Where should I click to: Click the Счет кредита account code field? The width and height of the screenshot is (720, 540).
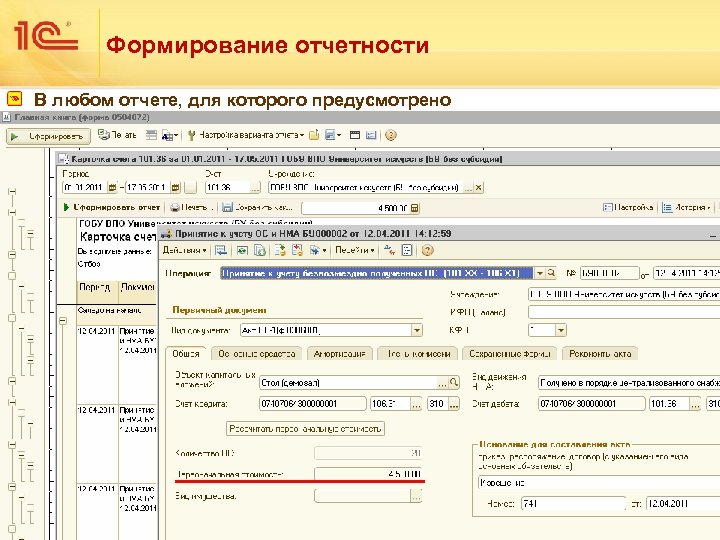coord(313,404)
